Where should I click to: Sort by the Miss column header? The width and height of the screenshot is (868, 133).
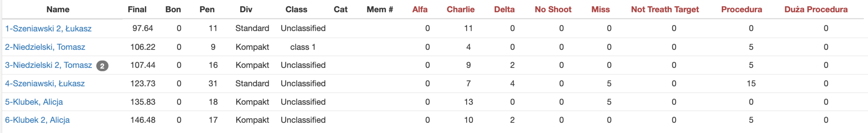[x=600, y=10]
